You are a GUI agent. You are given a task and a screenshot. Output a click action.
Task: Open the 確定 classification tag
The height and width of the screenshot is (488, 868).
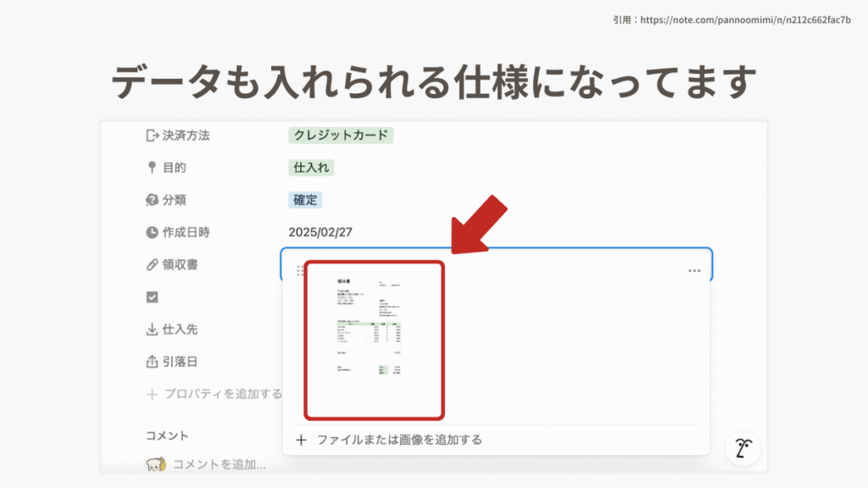[305, 200]
